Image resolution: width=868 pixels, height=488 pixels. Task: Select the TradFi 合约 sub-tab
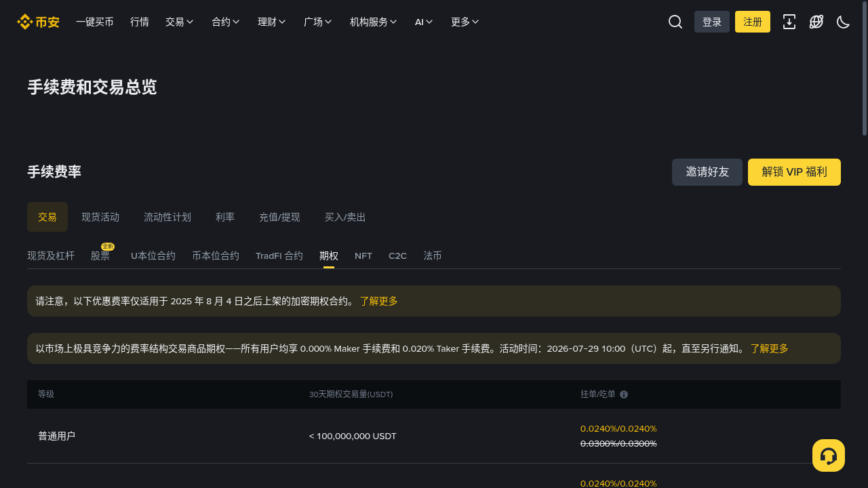pyautogui.click(x=279, y=256)
